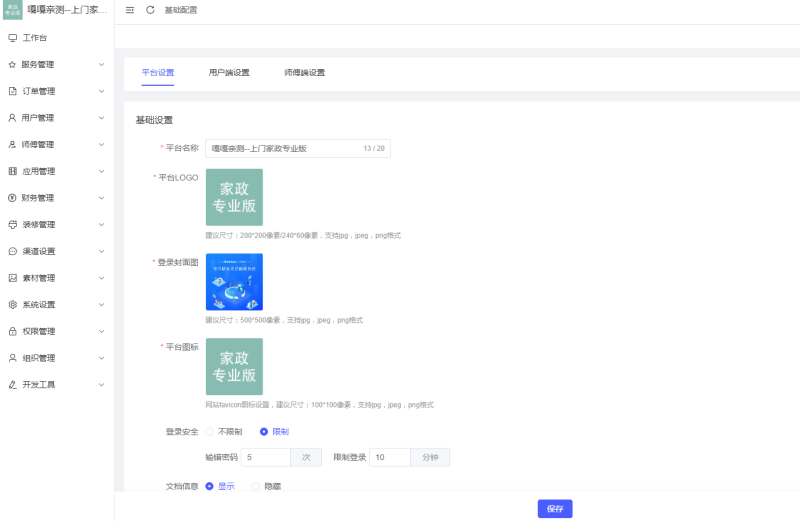Click the 限制登录 minutes input
The width and height of the screenshot is (800, 521).
(390, 457)
